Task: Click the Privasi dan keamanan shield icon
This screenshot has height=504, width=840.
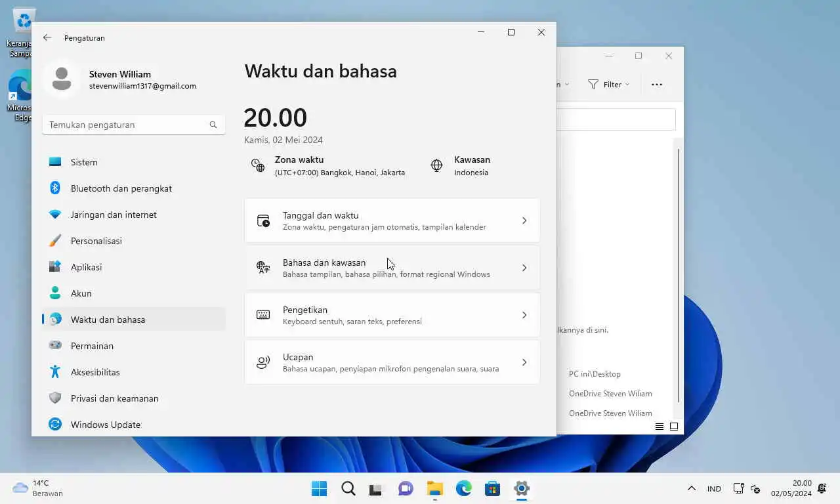Action: 55,398
